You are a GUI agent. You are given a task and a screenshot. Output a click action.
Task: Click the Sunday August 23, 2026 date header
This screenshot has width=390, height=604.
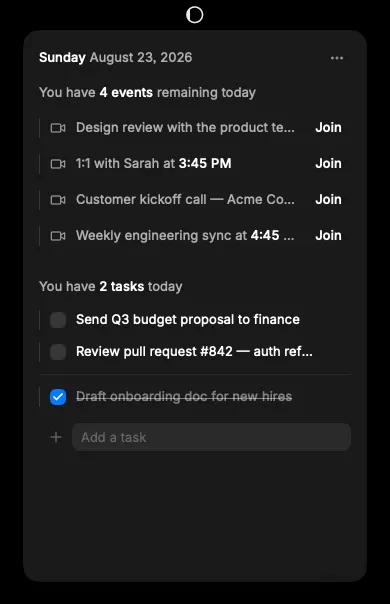pos(116,57)
